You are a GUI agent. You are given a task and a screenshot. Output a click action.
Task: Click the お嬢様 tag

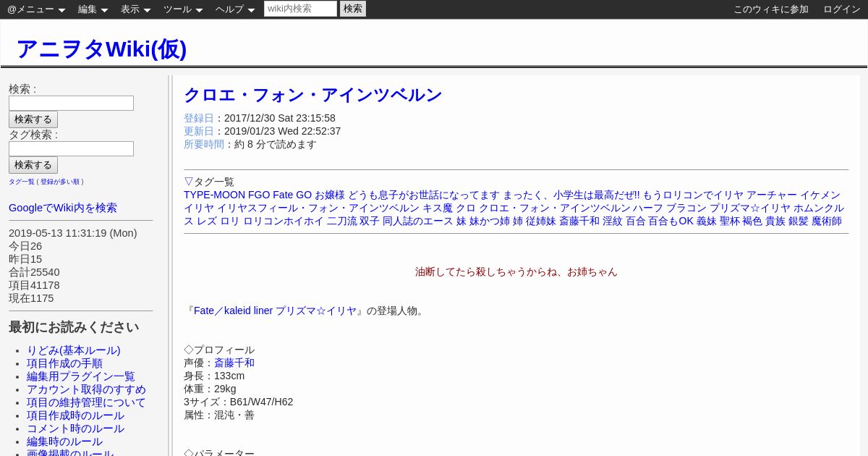point(330,195)
